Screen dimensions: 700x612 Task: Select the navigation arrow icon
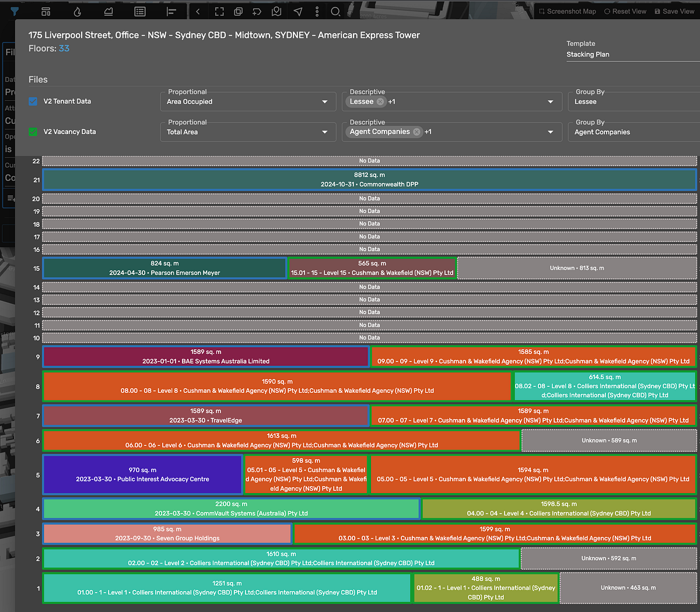click(x=298, y=11)
